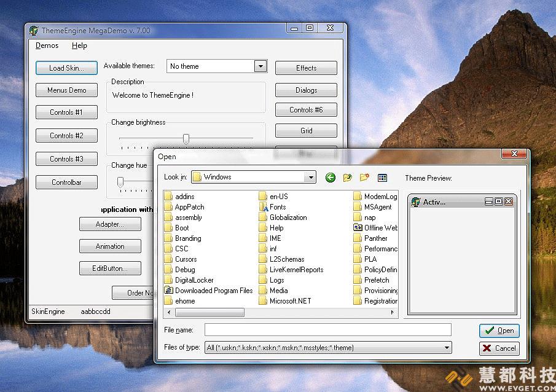Open the Media folder
The height and width of the screenshot is (392, 556).
pyautogui.click(x=273, y=291)
